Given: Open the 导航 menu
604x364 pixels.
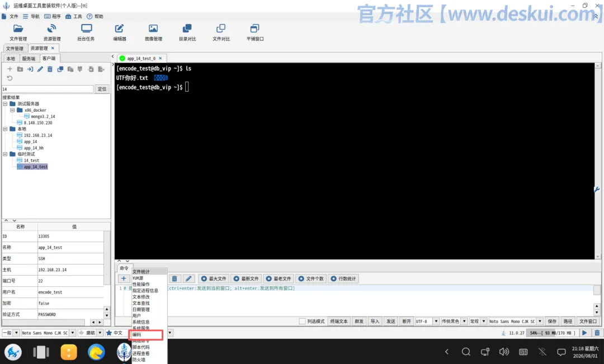Looking at the screenshot, I should 31,16.
